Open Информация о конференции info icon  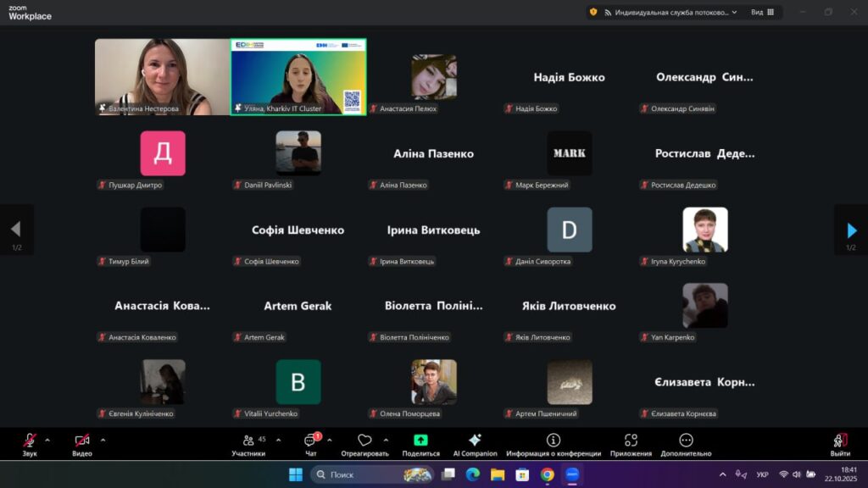(554, 441)
